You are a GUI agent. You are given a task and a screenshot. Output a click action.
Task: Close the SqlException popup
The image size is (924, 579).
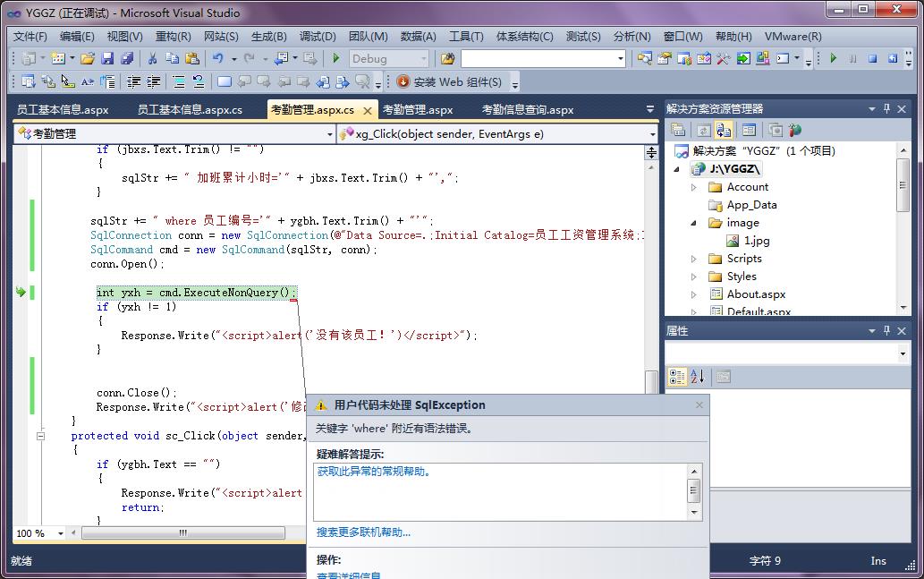(699, 405)
